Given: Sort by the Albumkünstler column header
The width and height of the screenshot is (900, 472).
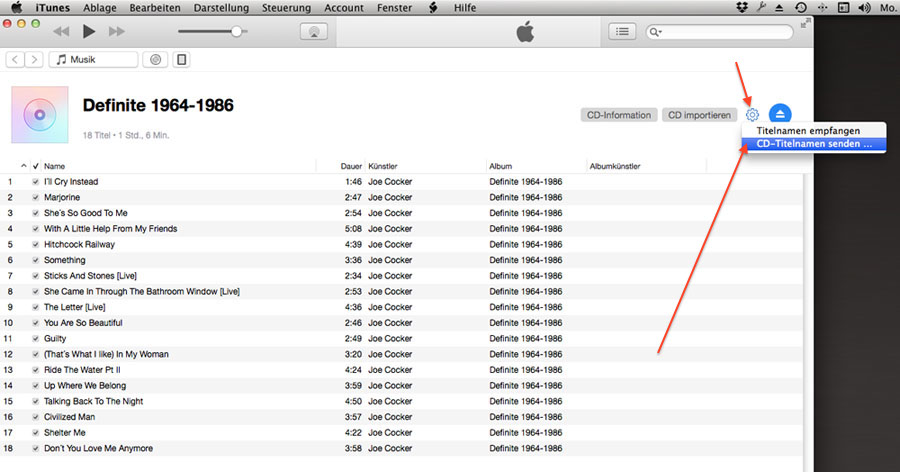Looking at the screenshot, I should click(615, 166).
